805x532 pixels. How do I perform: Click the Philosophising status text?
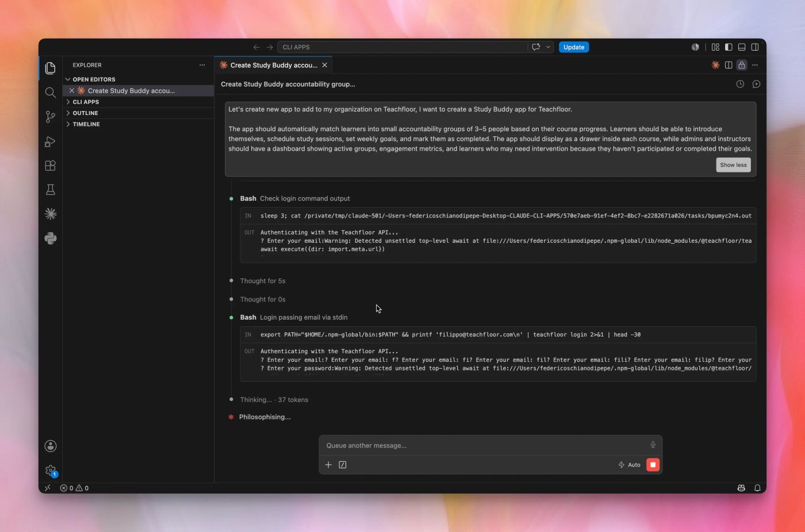pyautogui.click(x=264, y=417)
